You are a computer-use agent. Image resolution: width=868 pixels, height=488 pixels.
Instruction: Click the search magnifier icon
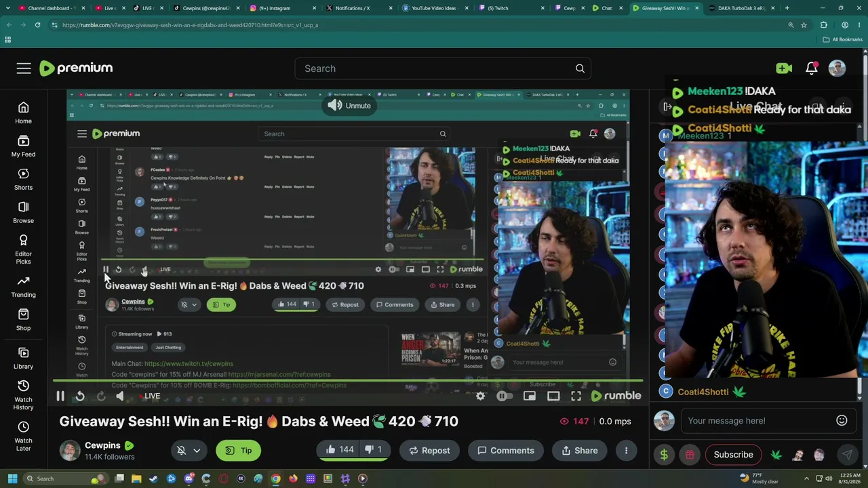tap(580, 68)
